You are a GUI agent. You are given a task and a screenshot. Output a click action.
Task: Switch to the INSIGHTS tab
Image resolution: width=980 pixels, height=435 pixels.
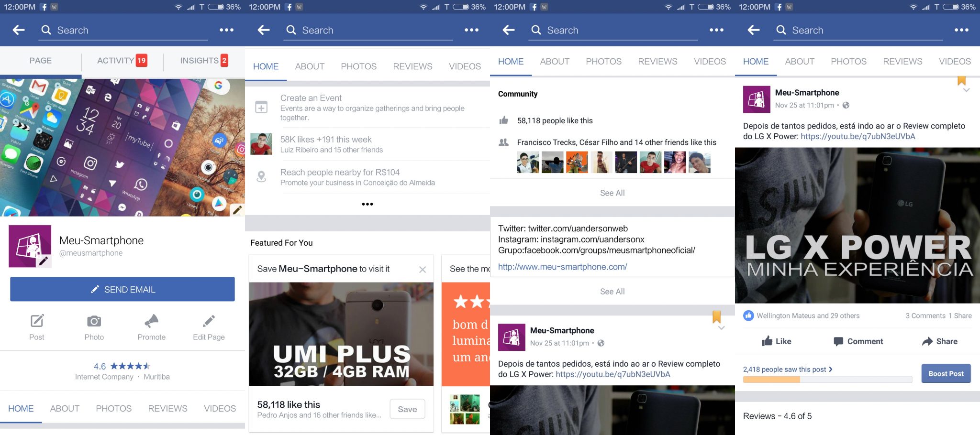[204, 61]
